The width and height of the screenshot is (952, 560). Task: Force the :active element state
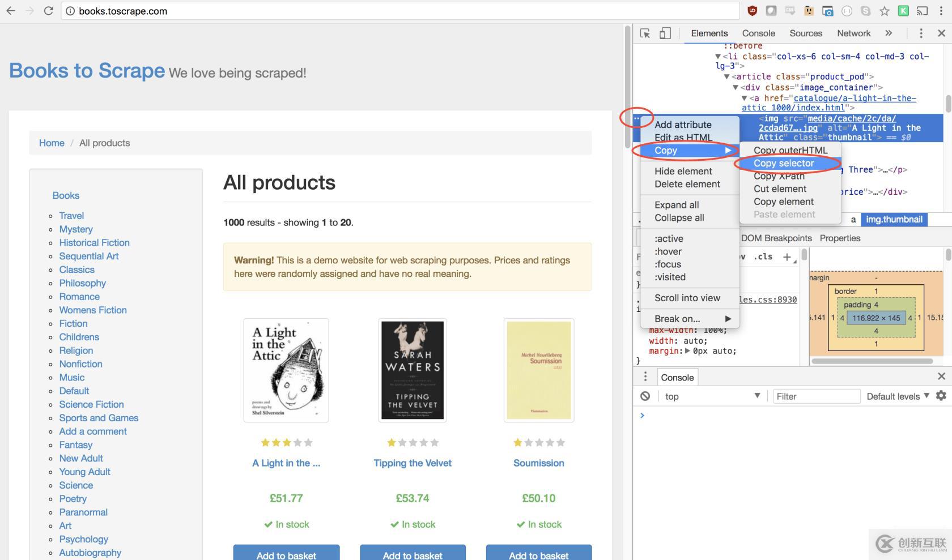669,238
